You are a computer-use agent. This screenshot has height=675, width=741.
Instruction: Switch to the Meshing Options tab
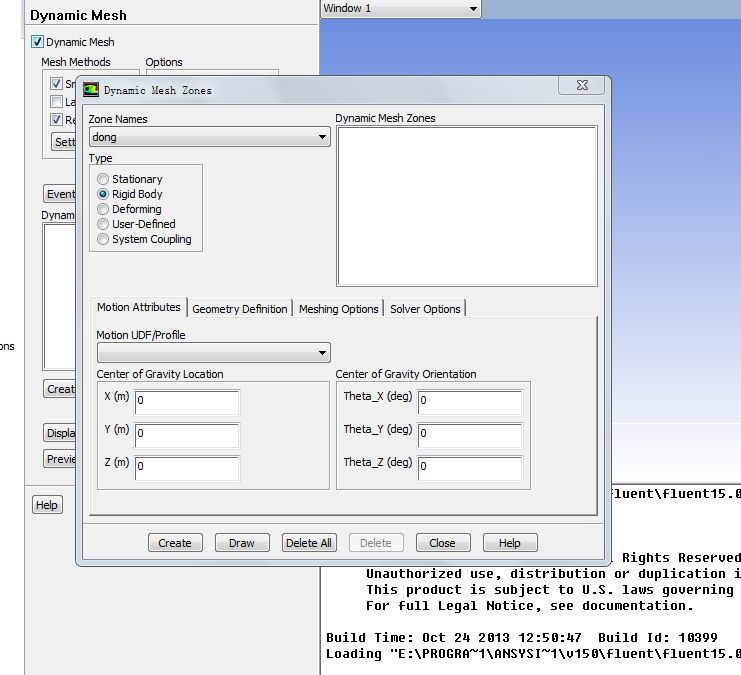coord(338,309)
